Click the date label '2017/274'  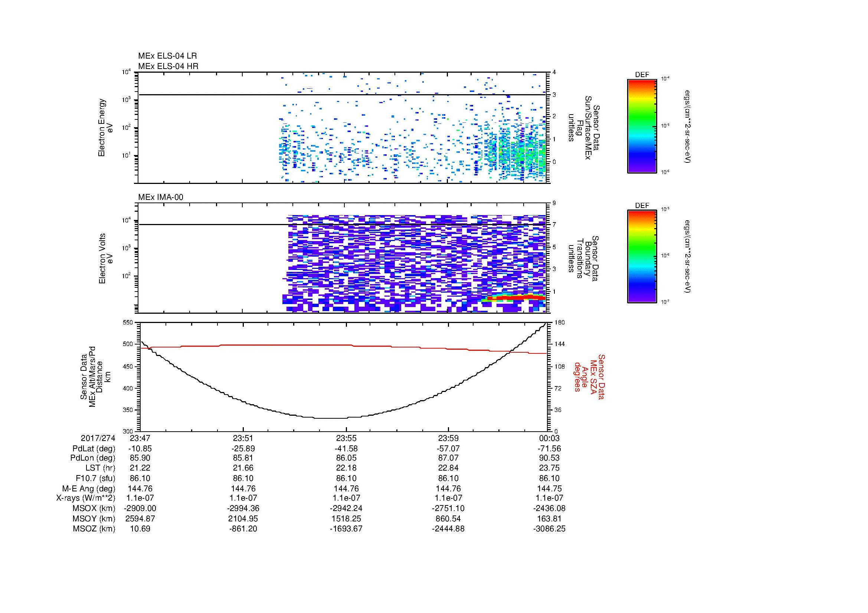98,438
